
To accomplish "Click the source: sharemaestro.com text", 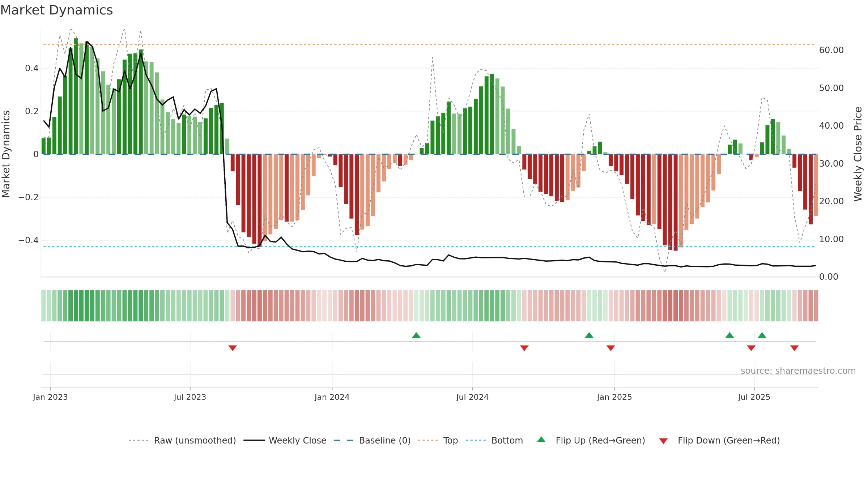I will (x=798, y=371).
